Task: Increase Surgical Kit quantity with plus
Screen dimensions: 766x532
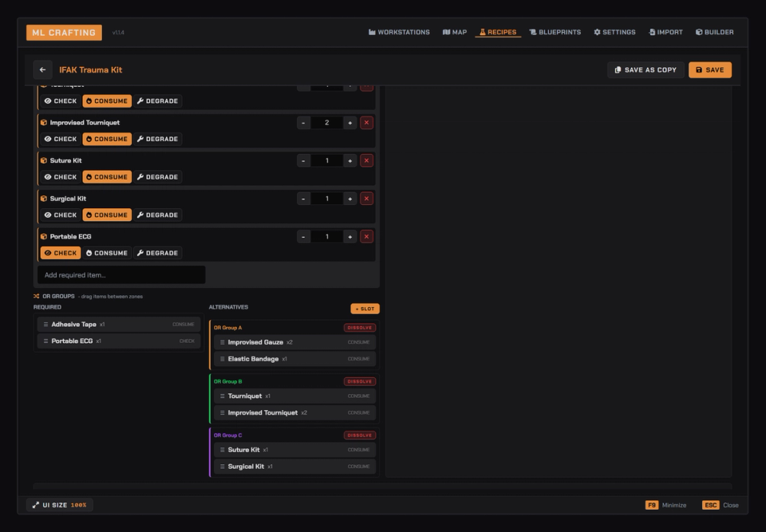Action: (349, 199)
